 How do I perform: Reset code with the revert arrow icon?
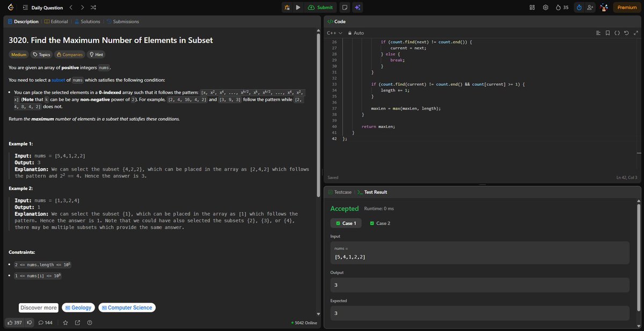[626, 33]
